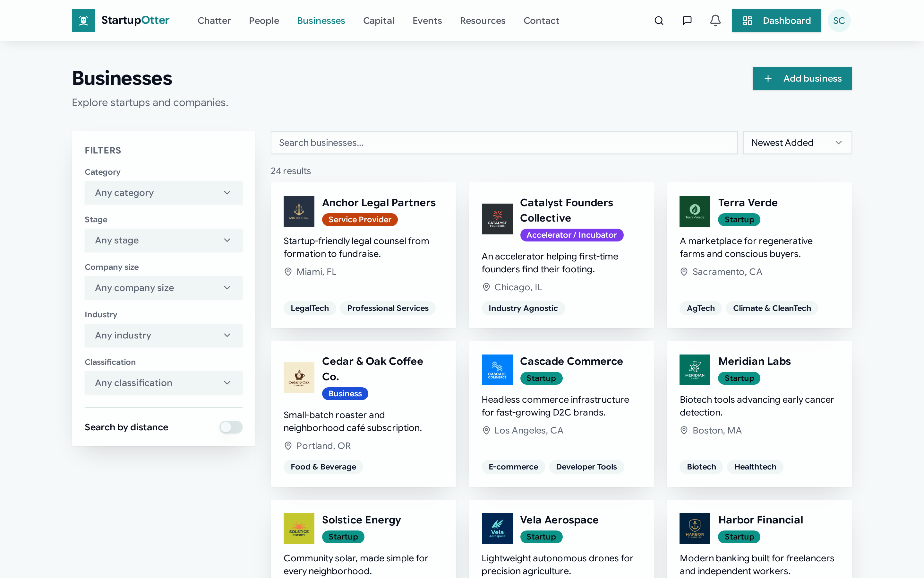924x578 pixels.
Task: Open the Any classification dropdown
Action: 163,383
